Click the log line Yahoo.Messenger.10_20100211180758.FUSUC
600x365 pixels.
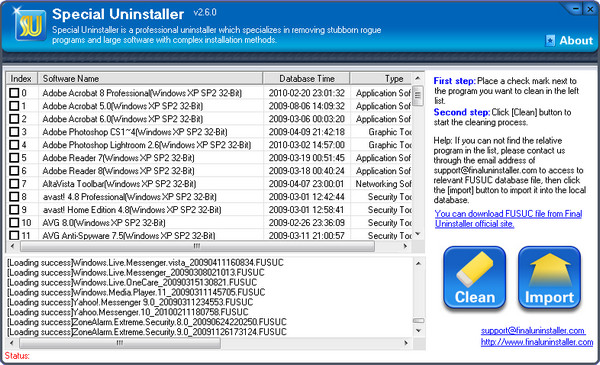tap(128, 312)
